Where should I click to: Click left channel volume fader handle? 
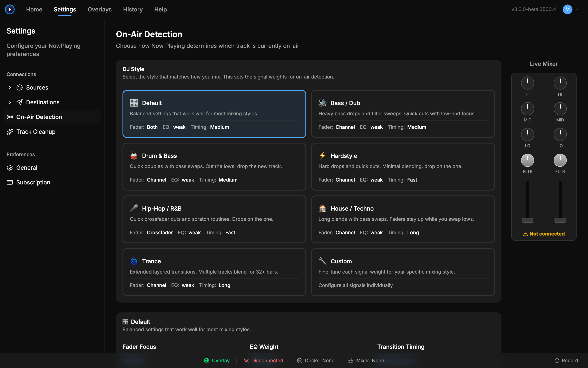pos(528,221)
